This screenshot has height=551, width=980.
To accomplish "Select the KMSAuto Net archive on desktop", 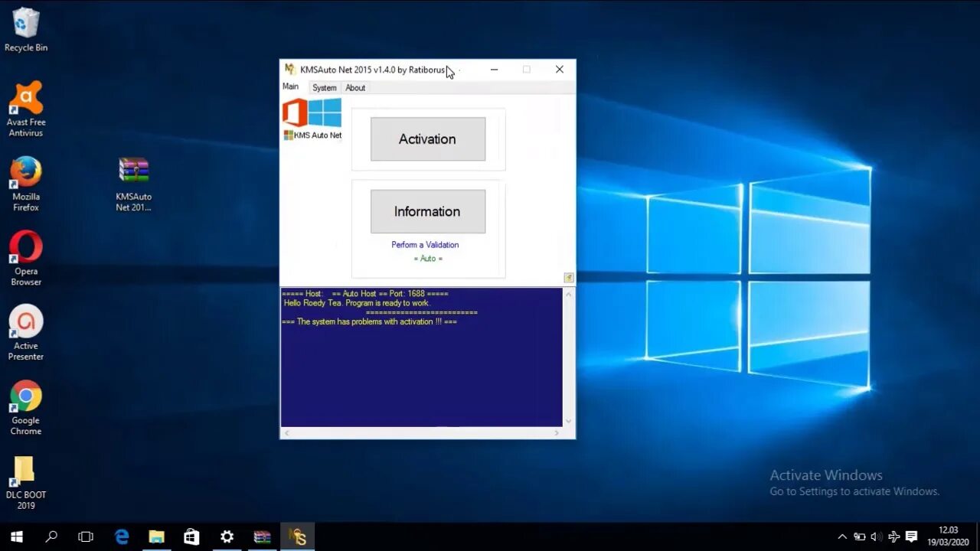I will click(134, 184).
